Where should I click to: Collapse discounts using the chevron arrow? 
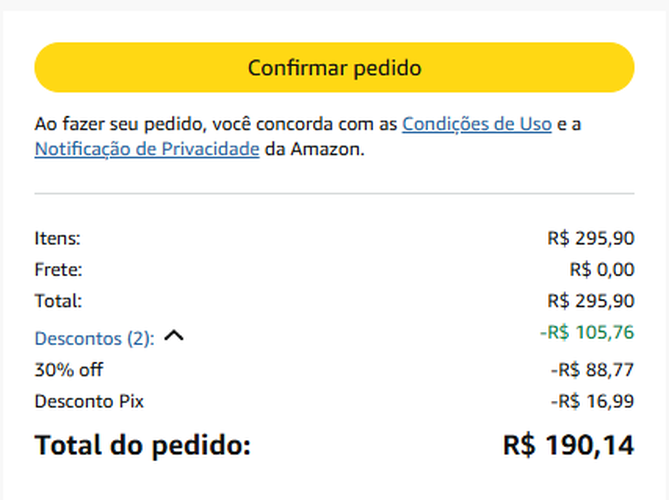(x=174, y=337)
